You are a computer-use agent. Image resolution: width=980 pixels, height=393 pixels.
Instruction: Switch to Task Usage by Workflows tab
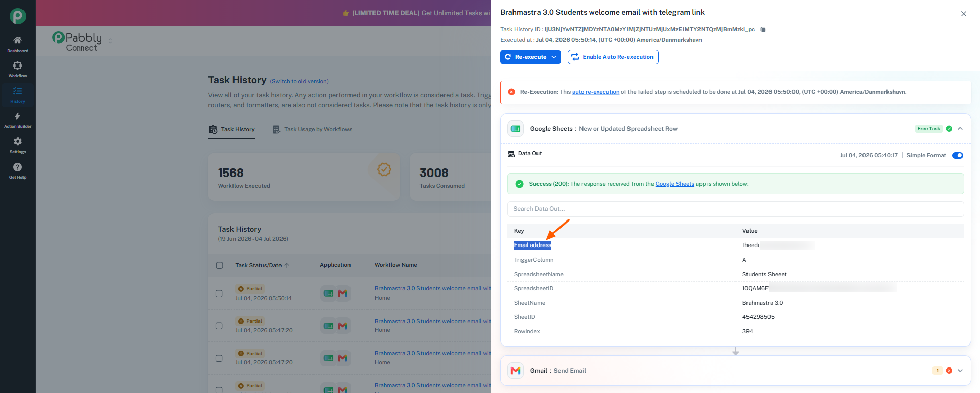(x=312, y=129)
